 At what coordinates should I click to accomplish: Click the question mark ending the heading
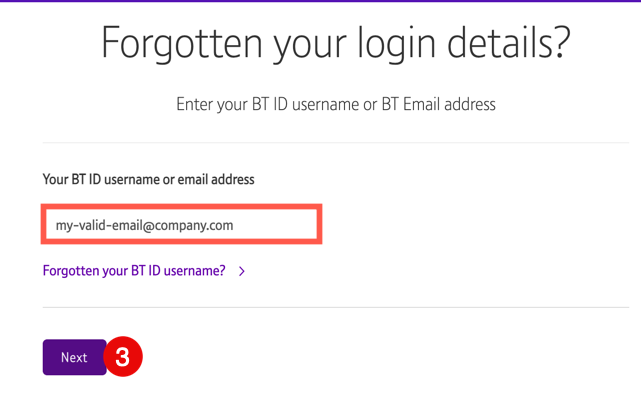click(562, 42)
